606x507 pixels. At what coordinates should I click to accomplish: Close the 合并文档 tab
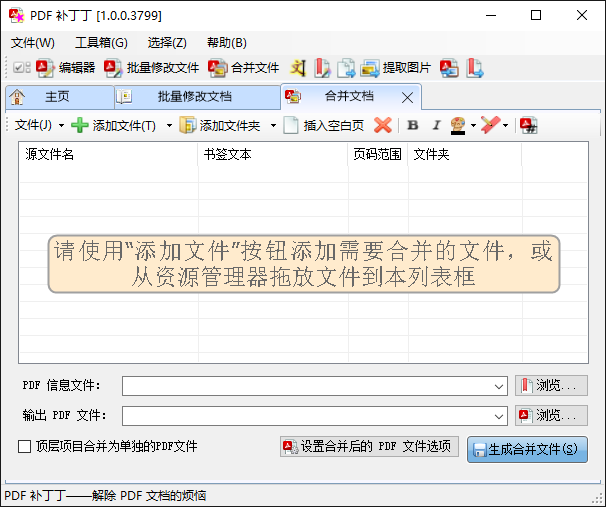point(407,97)
